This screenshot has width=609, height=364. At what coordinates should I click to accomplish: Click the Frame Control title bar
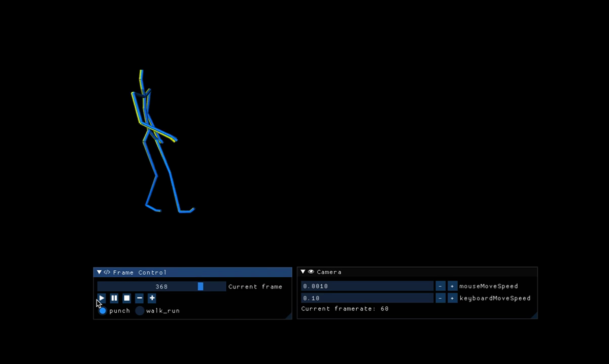(193, 272)
